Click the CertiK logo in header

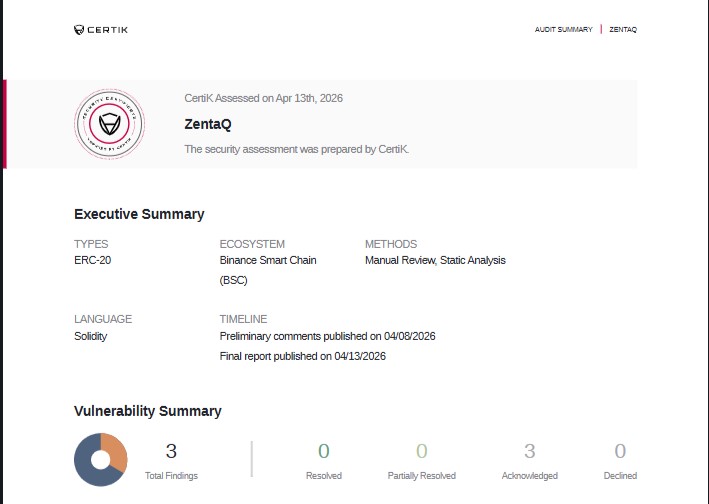pos(101,30)
